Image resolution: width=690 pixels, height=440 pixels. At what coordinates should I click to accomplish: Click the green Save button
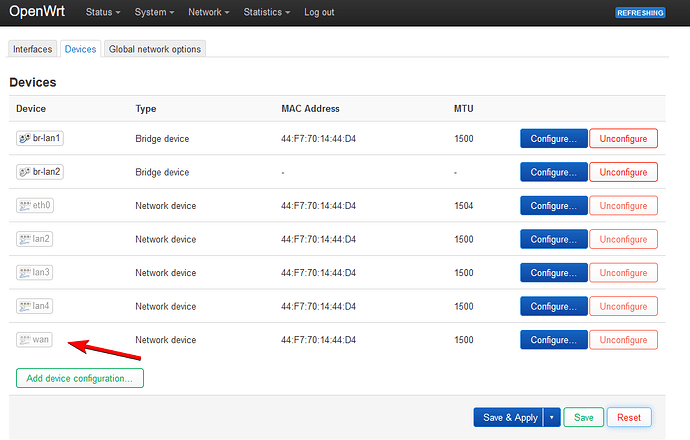coord(584,417)
